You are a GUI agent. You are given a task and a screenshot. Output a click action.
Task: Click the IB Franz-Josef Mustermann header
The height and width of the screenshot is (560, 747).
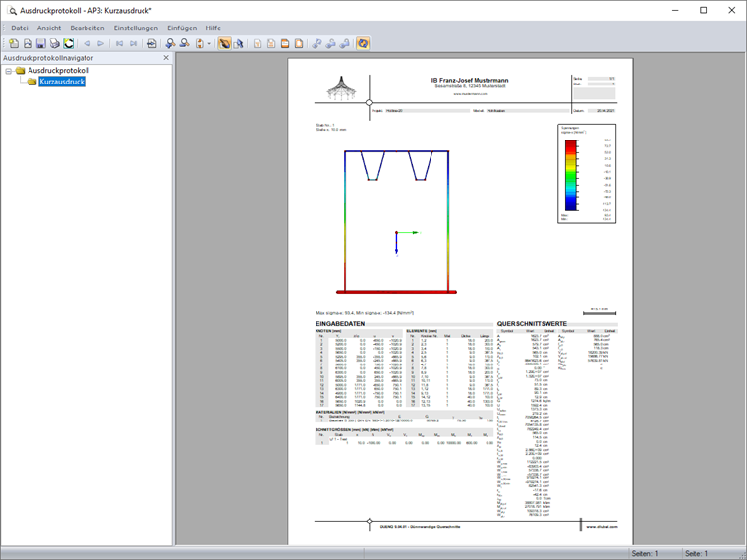(x=470, y=80)
